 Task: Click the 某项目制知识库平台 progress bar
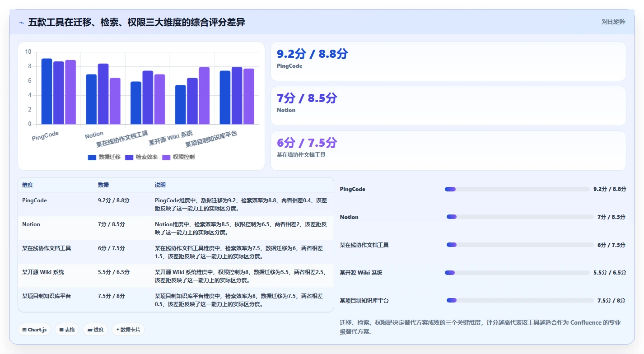pyautogui.click(x=520, y=300)
